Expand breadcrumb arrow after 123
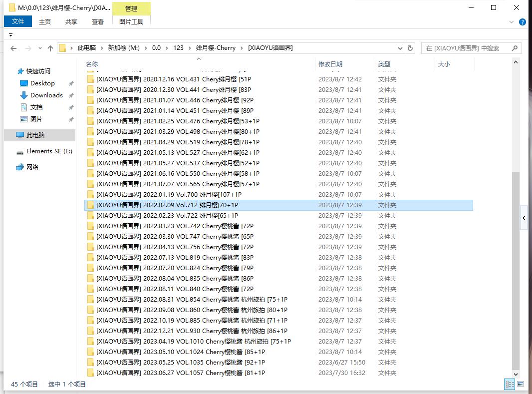The height and width of the screenshot is (394, 532). coord(189,48)
